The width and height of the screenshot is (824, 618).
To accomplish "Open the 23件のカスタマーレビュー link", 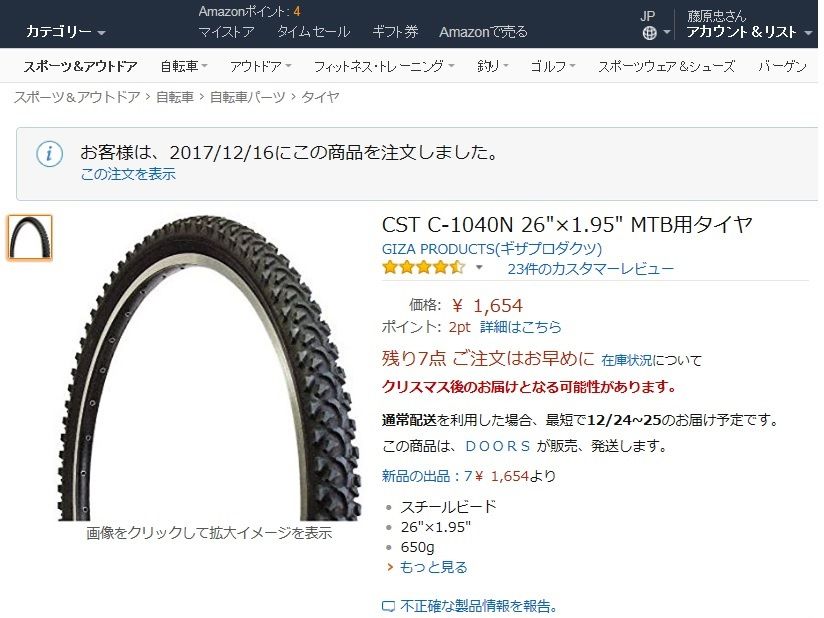I will click(590, 269).
